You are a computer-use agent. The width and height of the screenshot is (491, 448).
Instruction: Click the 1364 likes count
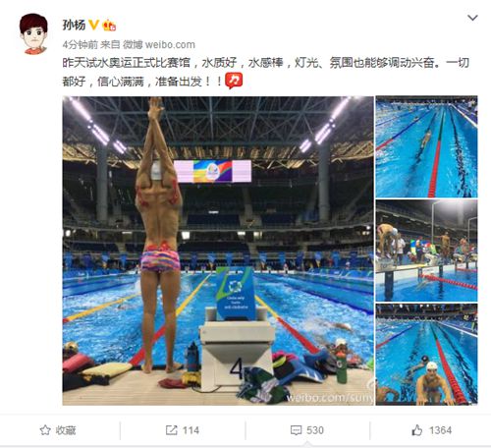440,430
